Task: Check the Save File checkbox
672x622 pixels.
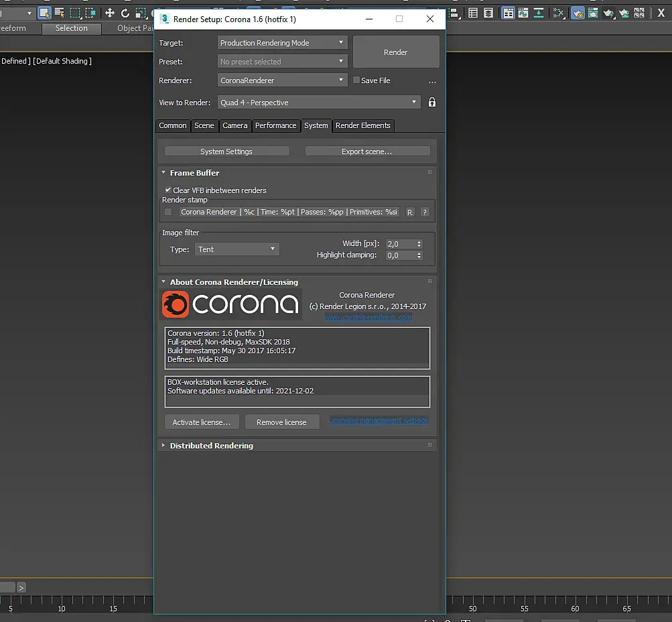Action: tap(356, 80)
